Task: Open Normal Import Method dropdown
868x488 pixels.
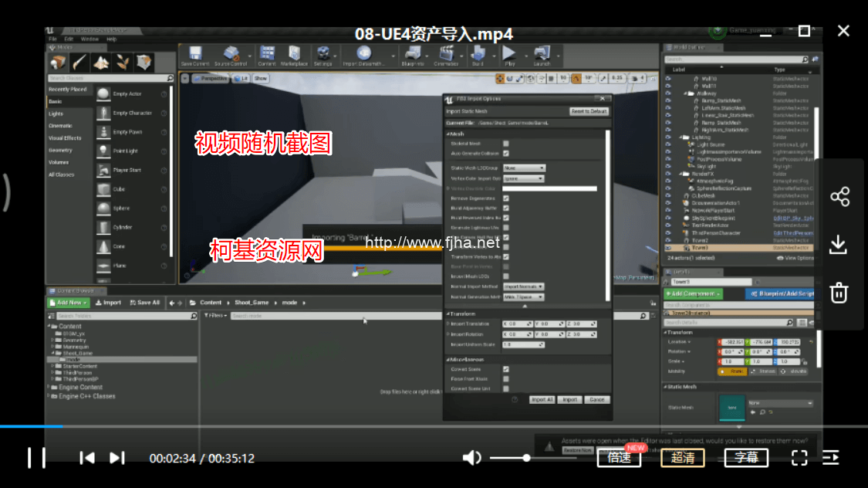Action: tap(524, 286)
